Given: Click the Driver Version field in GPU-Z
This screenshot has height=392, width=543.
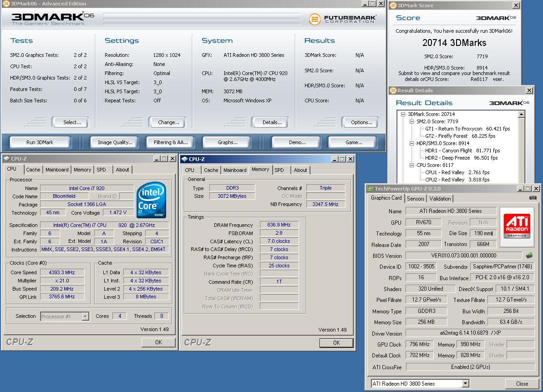Looking at the screenshot, I should [470, 333].
